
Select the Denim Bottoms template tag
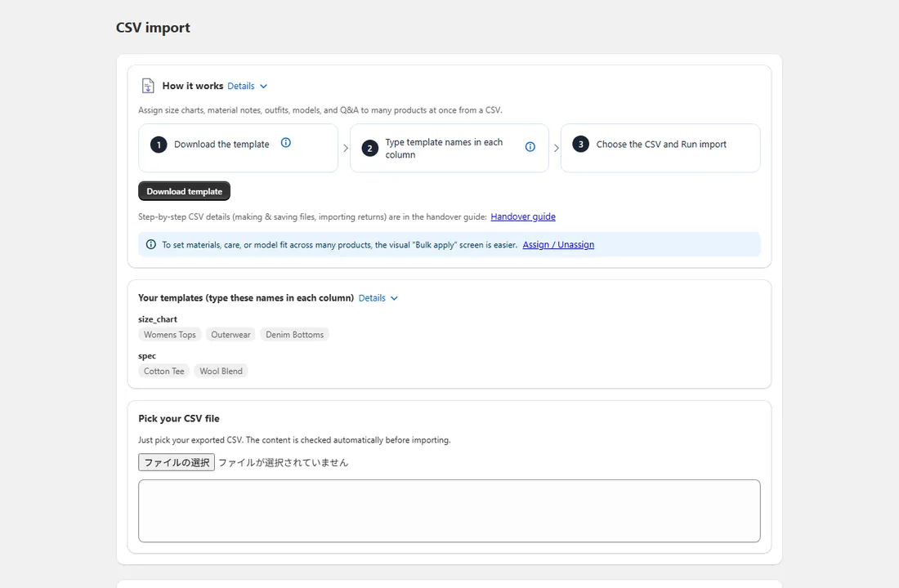(295, 335)
